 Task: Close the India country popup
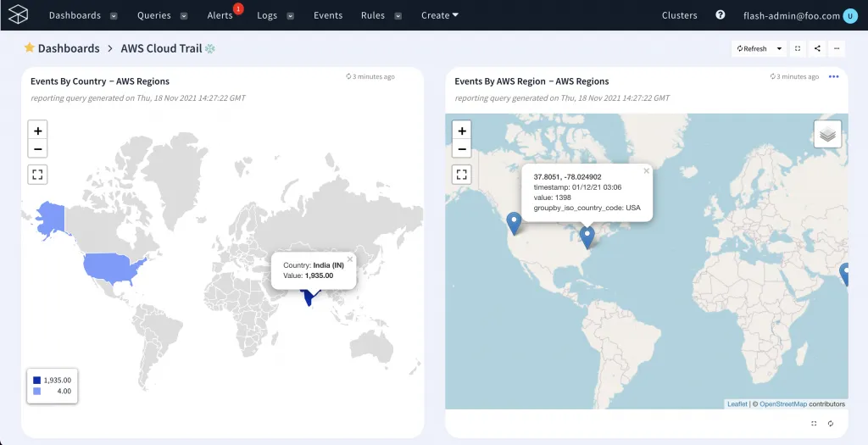[350, 259]
